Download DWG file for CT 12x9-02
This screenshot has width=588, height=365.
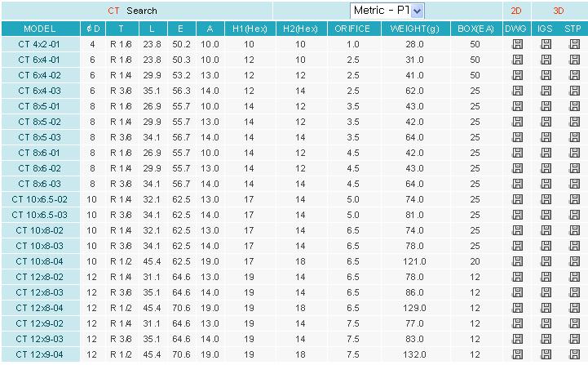(515, 323)
